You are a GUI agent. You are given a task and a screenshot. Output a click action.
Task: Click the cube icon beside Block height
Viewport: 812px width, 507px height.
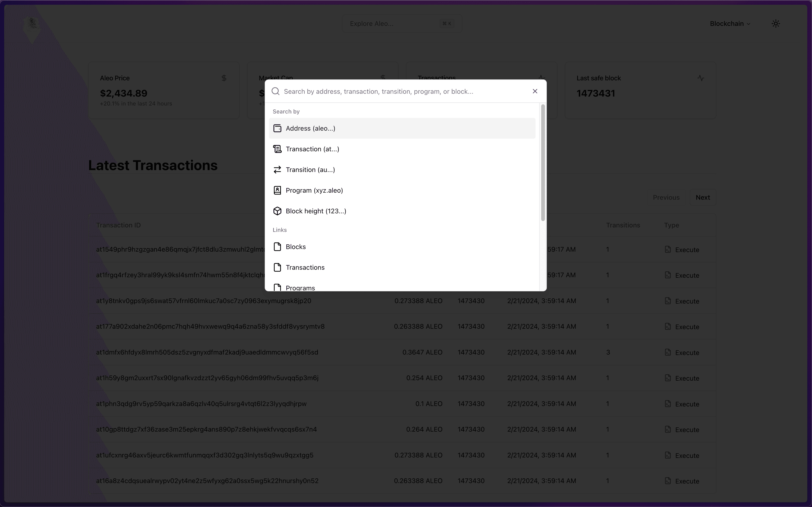pyautogui.click(x=277, y=211)
